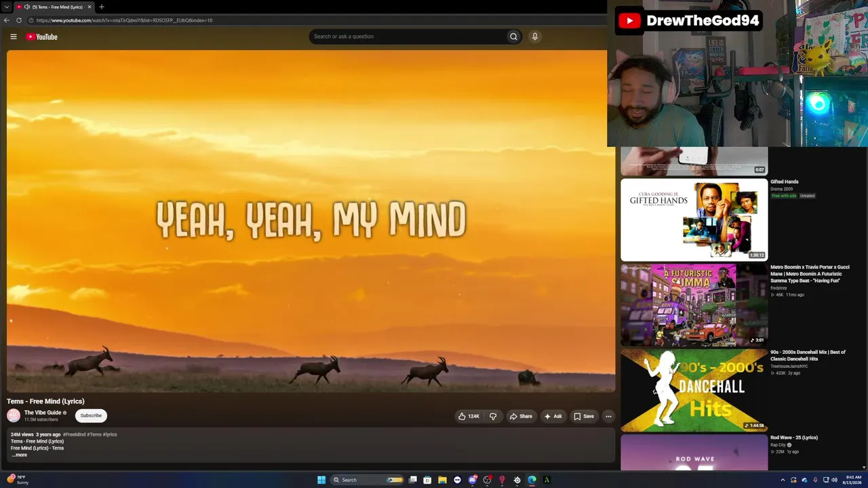Image resolution: width=868 pixels, height=488 pixels.
Task: Visit the fradyicey channel
Action: [778, 288]
